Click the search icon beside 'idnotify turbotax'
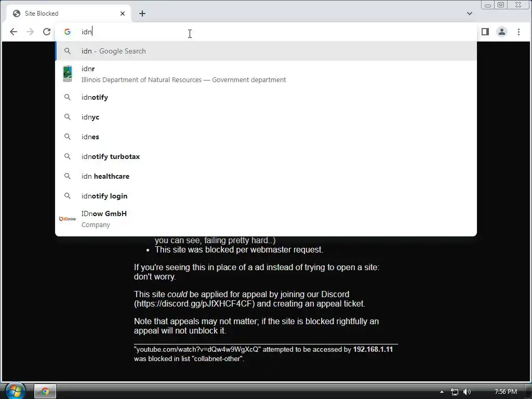The image size is (532, 399). (x=68, y=156)
